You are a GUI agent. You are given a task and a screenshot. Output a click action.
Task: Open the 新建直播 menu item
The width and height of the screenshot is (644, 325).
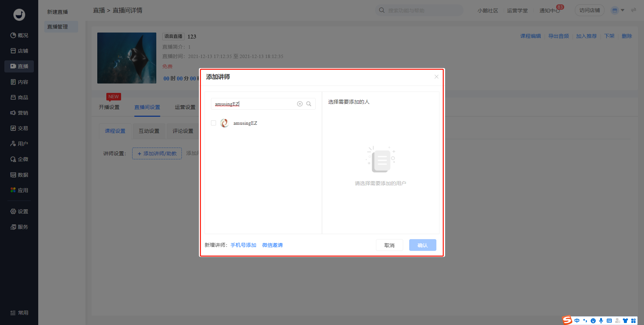(x=57, y=12)
